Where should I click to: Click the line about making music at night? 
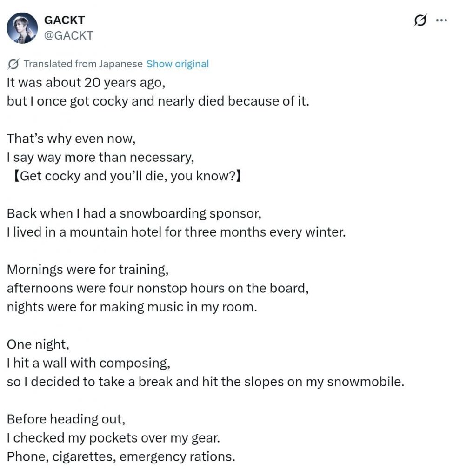point(132,307)
